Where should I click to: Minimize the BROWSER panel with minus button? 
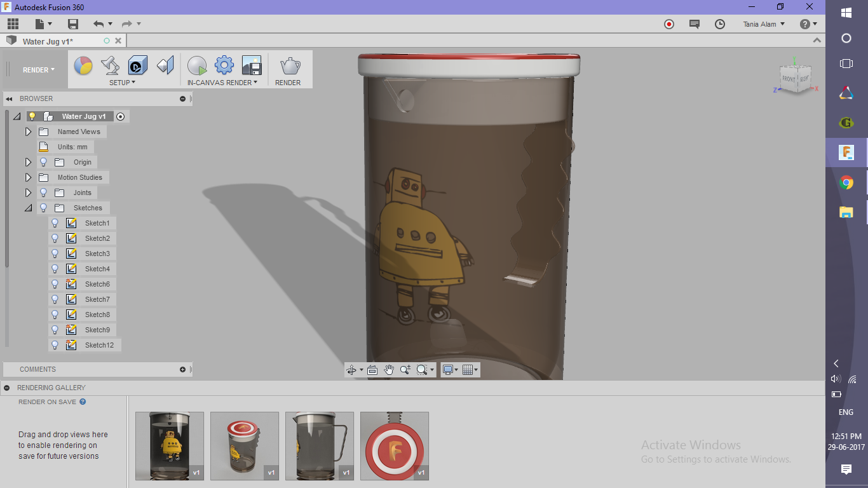[182, 99]
